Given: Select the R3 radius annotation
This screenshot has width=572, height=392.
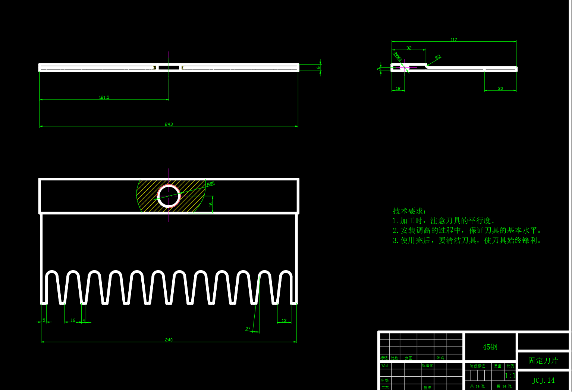Looking at the screenshot, I should (438, 57).
